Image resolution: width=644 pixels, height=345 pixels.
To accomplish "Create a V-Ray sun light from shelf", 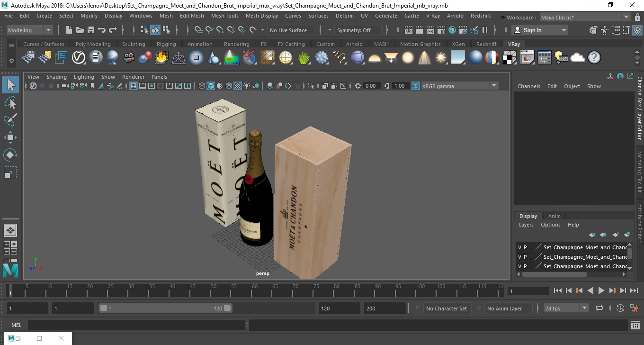I will point(441,58).
